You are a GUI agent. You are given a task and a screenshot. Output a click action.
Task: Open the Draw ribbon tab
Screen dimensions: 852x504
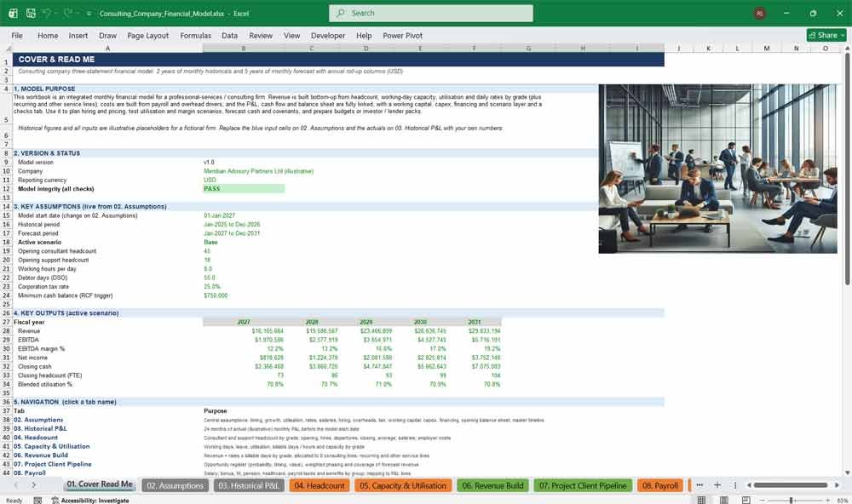click(x=107, y=35)
